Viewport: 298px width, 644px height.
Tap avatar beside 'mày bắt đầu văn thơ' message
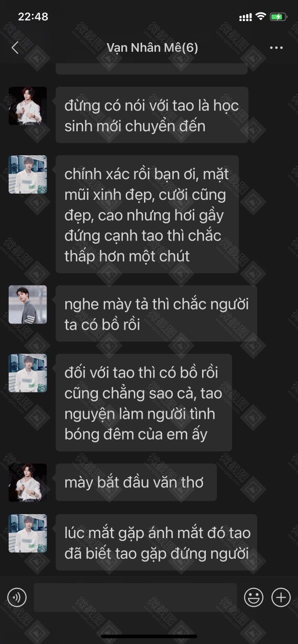[28, 483]
